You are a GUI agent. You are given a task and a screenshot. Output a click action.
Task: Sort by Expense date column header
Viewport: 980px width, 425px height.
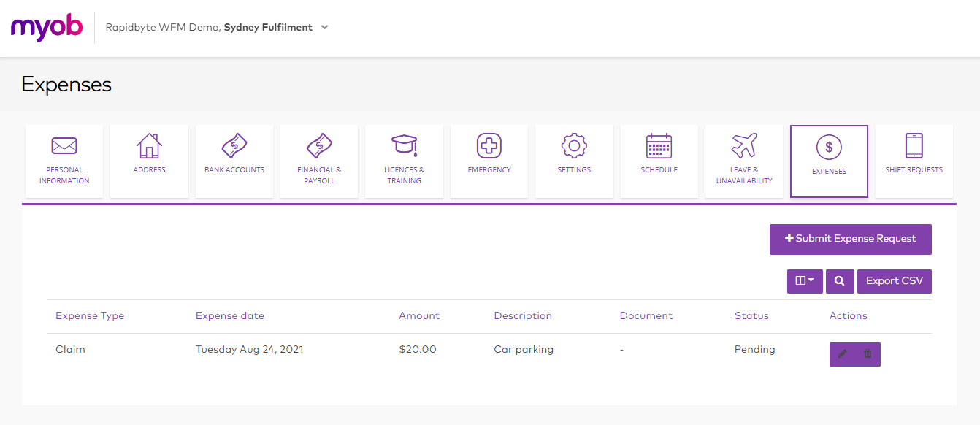[229, 316]
